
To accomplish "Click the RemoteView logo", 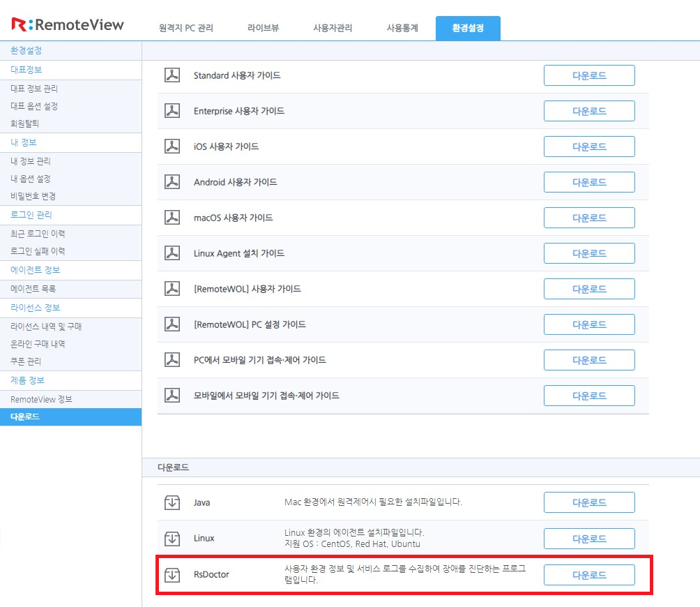I will (x=68, y=25).
